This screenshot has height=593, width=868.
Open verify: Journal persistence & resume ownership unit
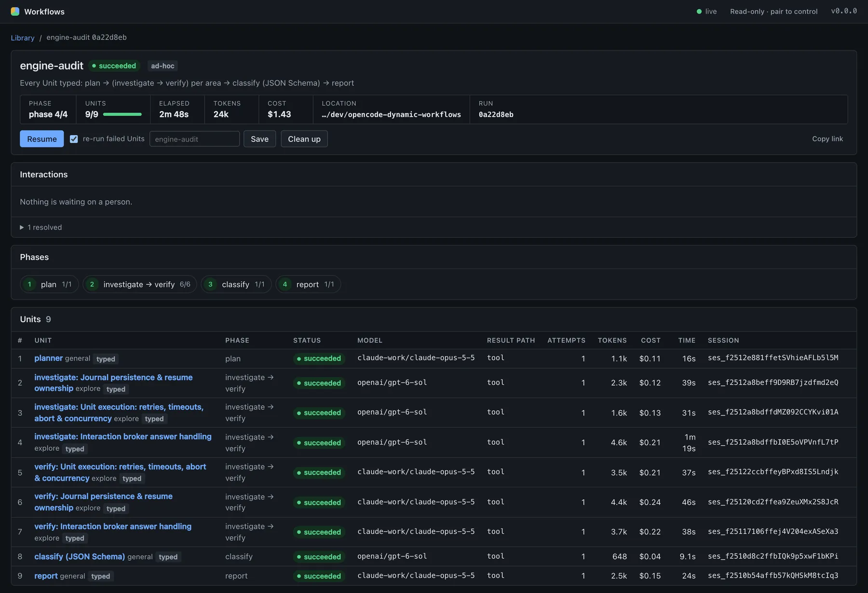click(x=103, y=502)
